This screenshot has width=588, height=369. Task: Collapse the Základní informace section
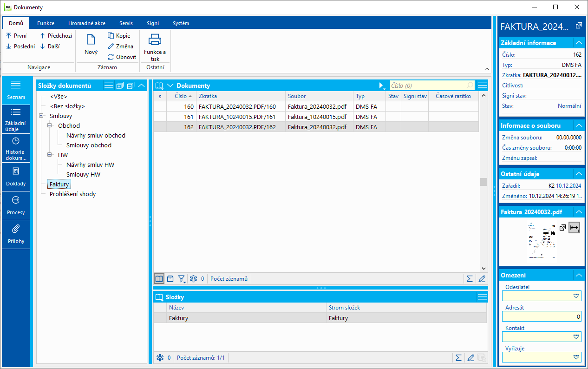point(578,43)
